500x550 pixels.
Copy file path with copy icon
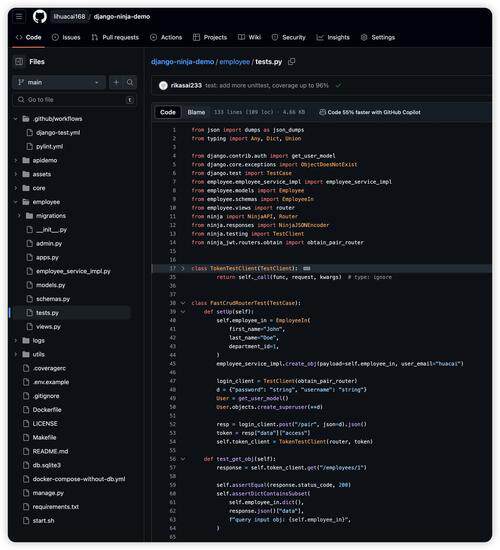pyautogui.click(x=292, y=62)
